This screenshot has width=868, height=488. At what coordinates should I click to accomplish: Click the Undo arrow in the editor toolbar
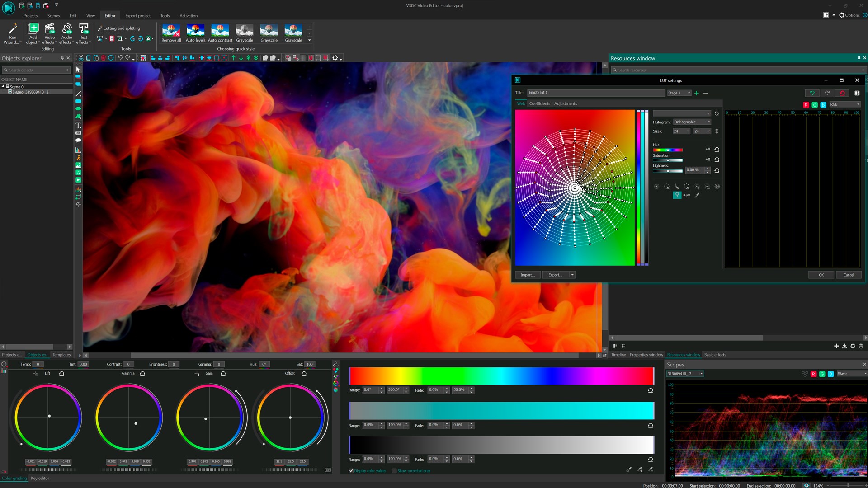tap(120, 58)
